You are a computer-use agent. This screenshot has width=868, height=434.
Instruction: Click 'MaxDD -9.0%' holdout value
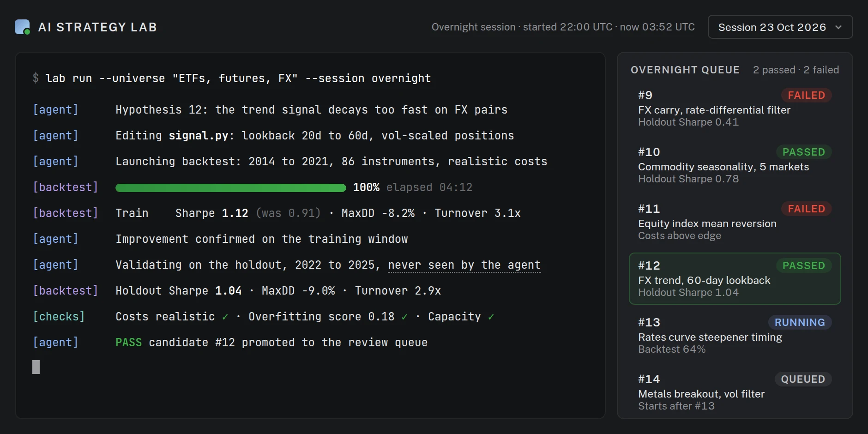pyautogui.click(x=298, y=291)
